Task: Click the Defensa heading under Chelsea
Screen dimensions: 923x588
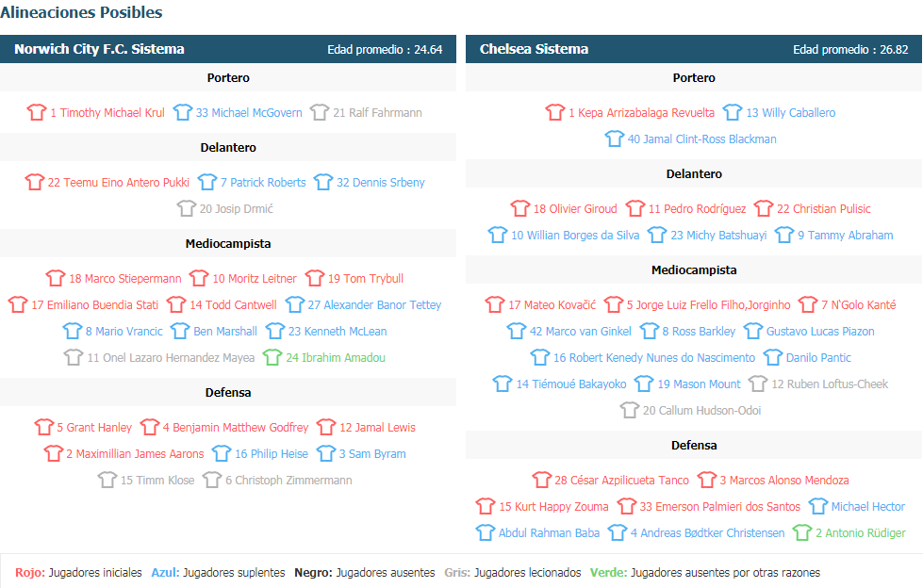Action: (x=694, y=446)
